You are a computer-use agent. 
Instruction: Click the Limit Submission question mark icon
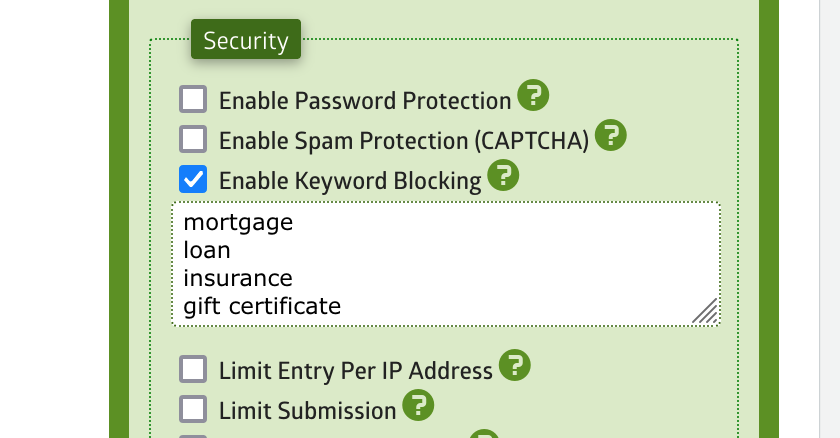click(x=418, y=405)
